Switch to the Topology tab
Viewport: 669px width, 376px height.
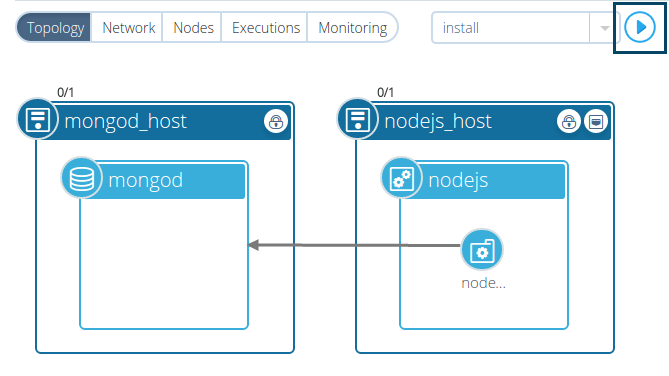click(x=54, y=28)
